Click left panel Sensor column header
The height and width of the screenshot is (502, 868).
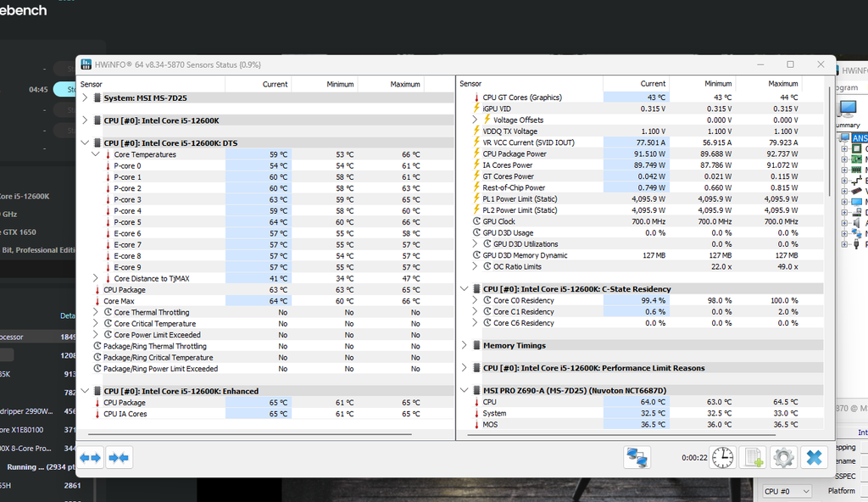point(151,84)
